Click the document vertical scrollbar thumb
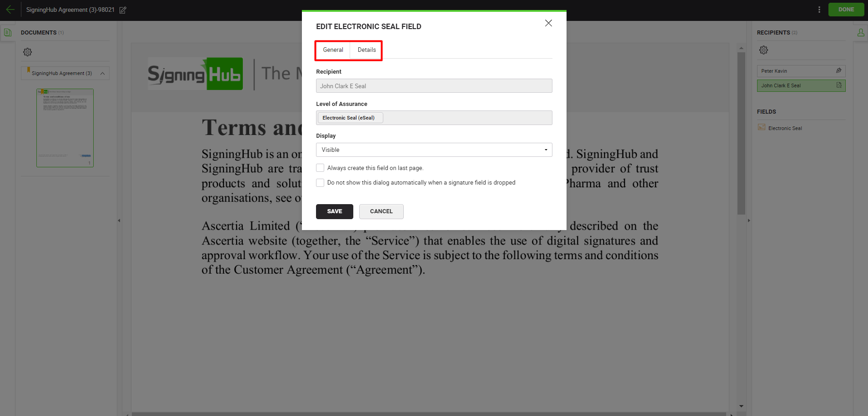 click(x=741, y=132)
